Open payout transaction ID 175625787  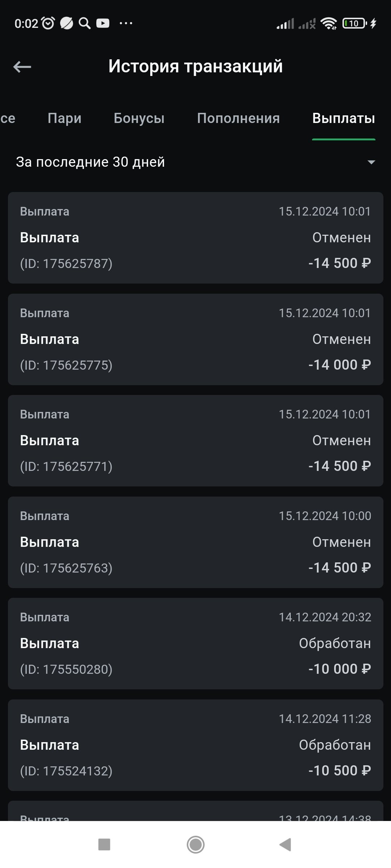point(195,238)
